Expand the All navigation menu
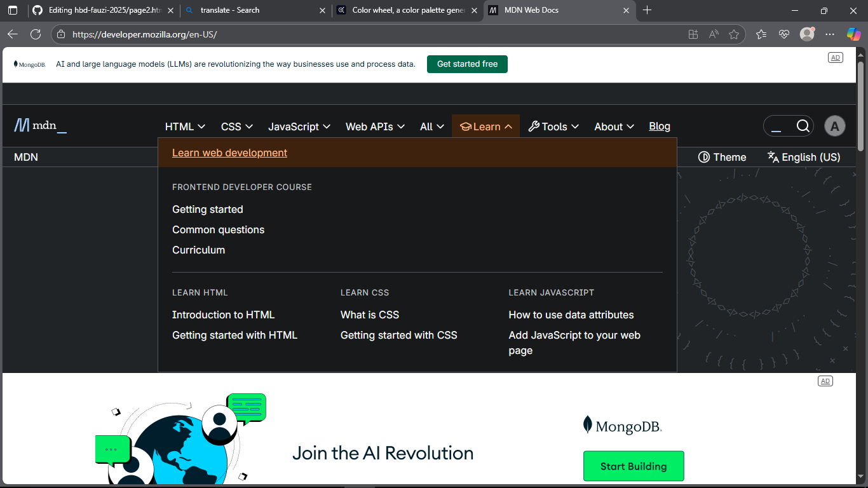868x488 pixels. click(x=432, y=126)
